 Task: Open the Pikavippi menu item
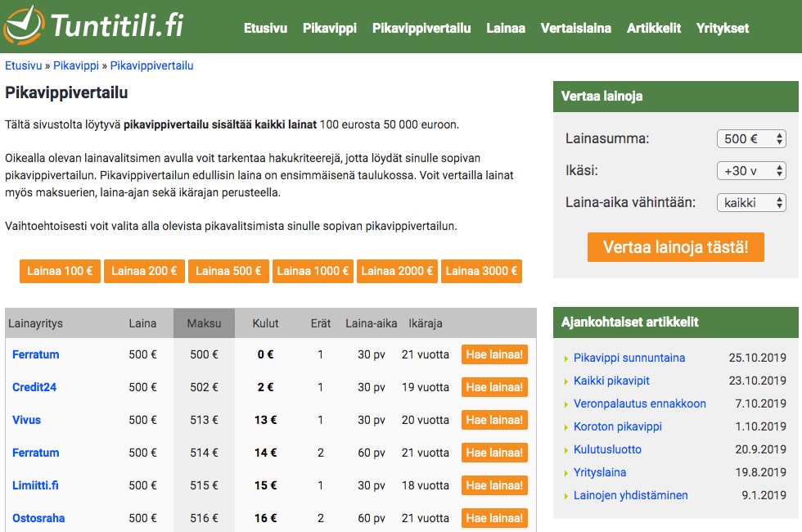[x=329, y=28]
